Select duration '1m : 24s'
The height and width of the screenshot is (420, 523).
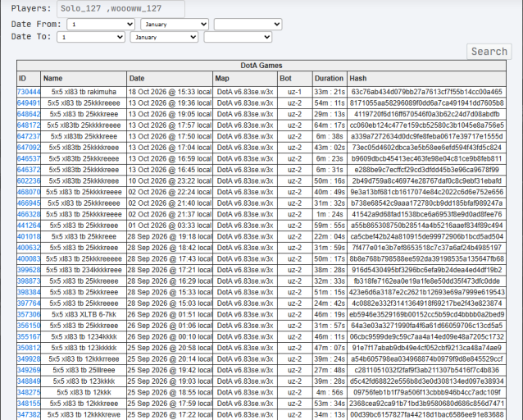click(330, 214)
